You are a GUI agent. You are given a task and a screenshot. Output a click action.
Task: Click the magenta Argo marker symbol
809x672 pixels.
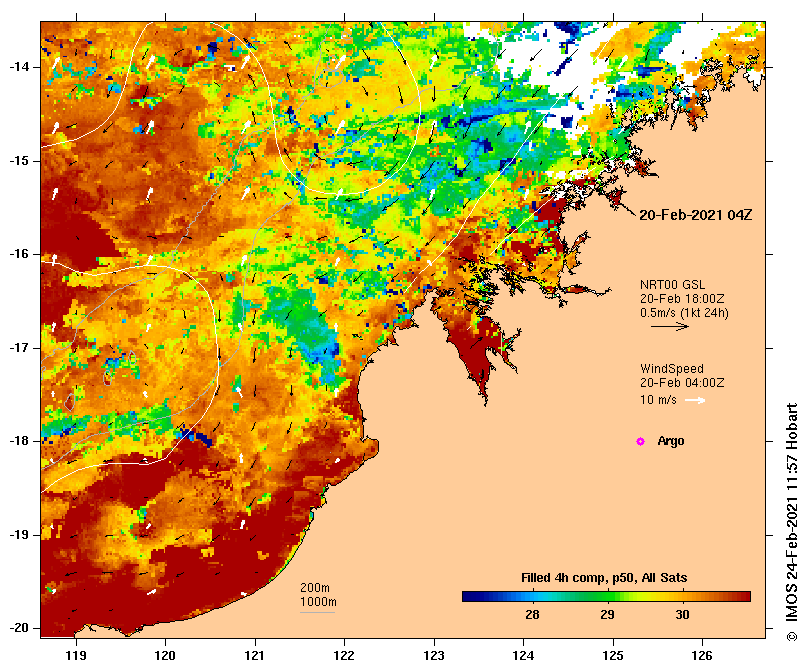640,441
